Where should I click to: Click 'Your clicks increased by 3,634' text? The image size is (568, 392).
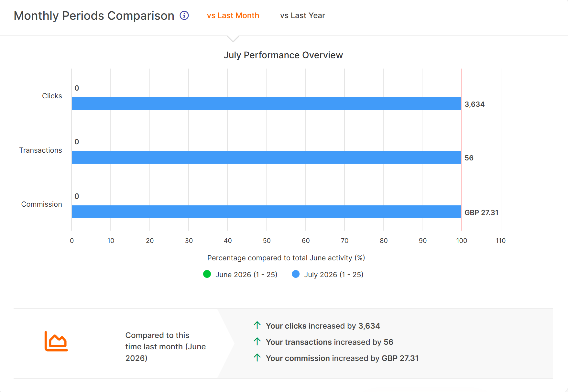click(x=323, y=326)
